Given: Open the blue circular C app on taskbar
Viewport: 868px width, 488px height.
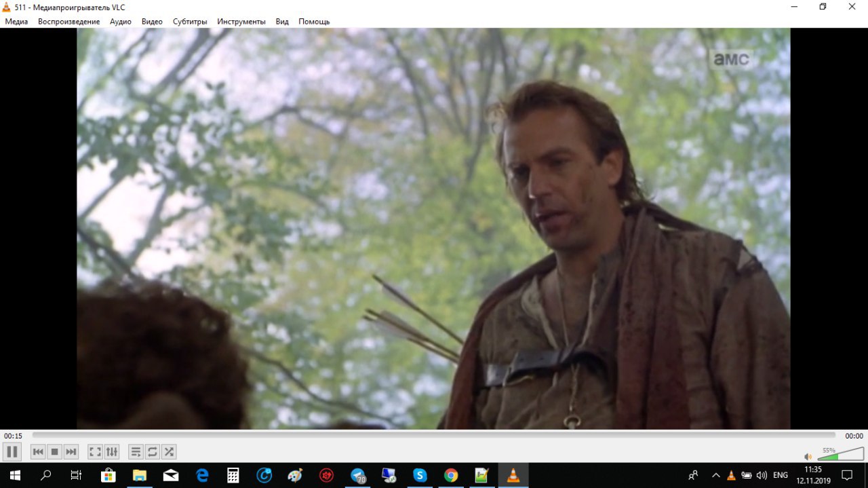Looking at the screenshot, I should pyautogui.click(x=264, y=475).
